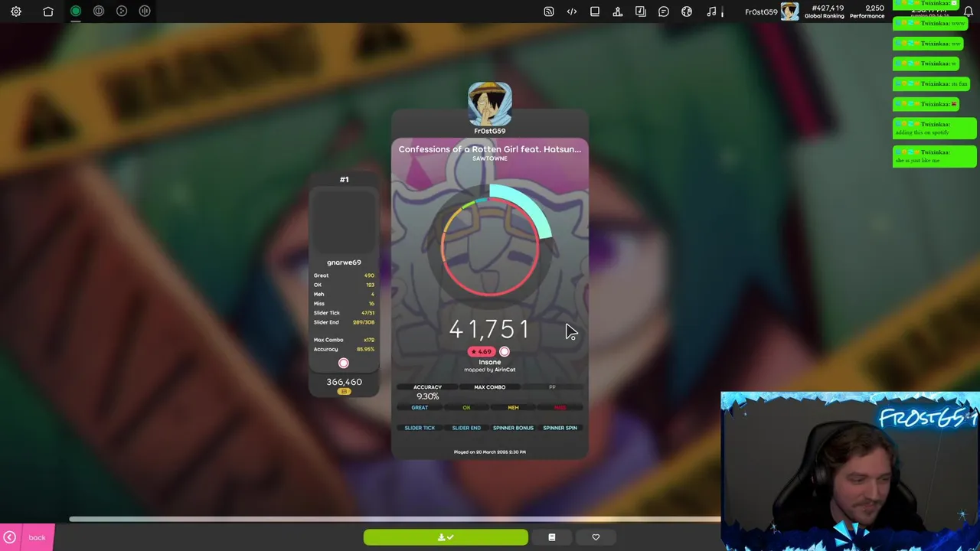Click the SLIDER END label
Screen dimensions: 980x551
[466, 428]
